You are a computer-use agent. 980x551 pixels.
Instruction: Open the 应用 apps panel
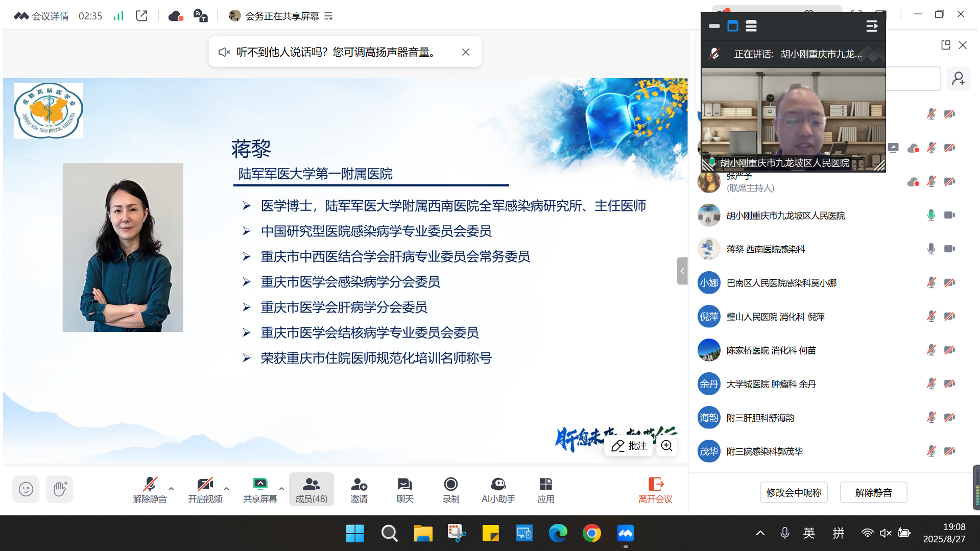(545, 489)
